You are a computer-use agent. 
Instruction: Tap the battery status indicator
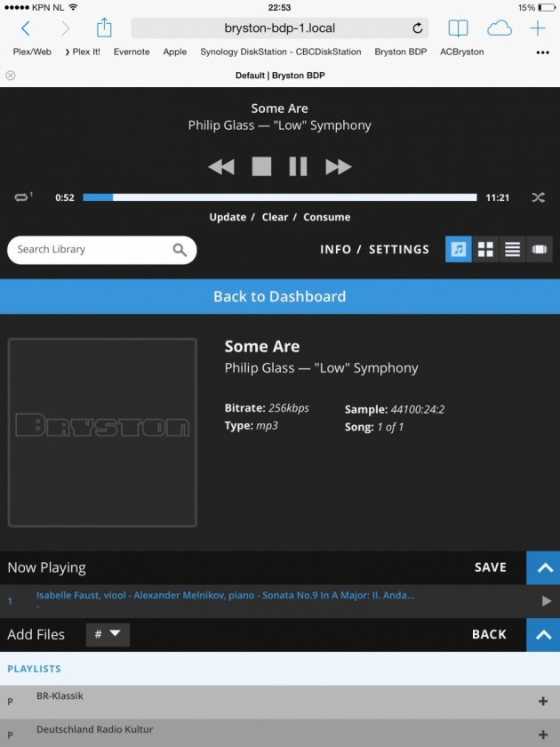click(x=546, y=8)
